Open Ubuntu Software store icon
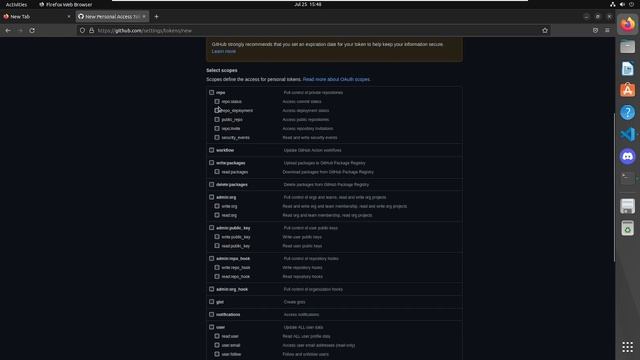640x360 pixels. coord(627,90)
